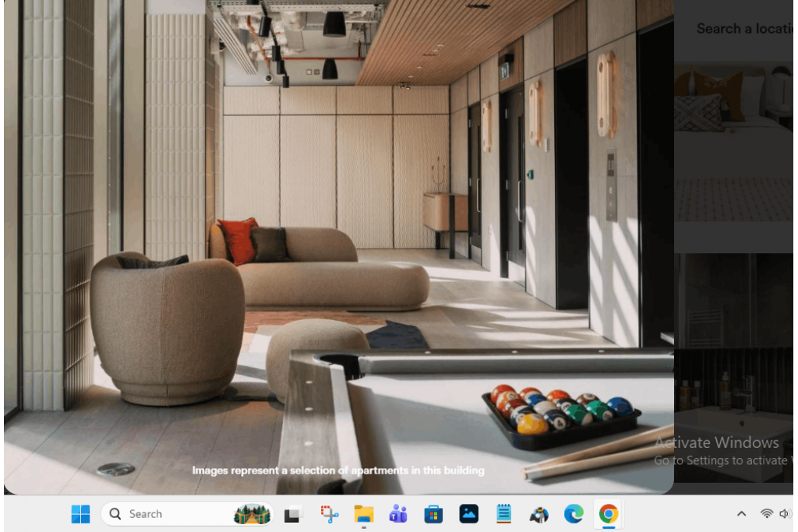Expand the hidden system tray icons chevron

[x=741, y=514]
